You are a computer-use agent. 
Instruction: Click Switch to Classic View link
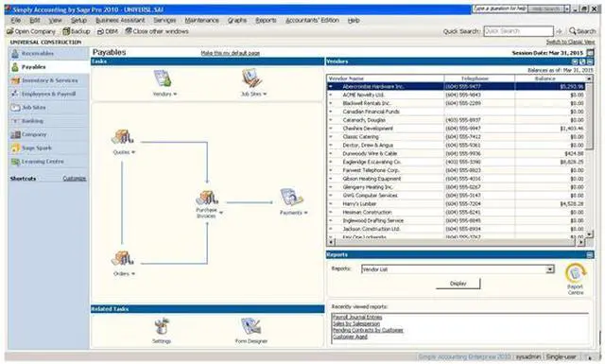point(570,42)
